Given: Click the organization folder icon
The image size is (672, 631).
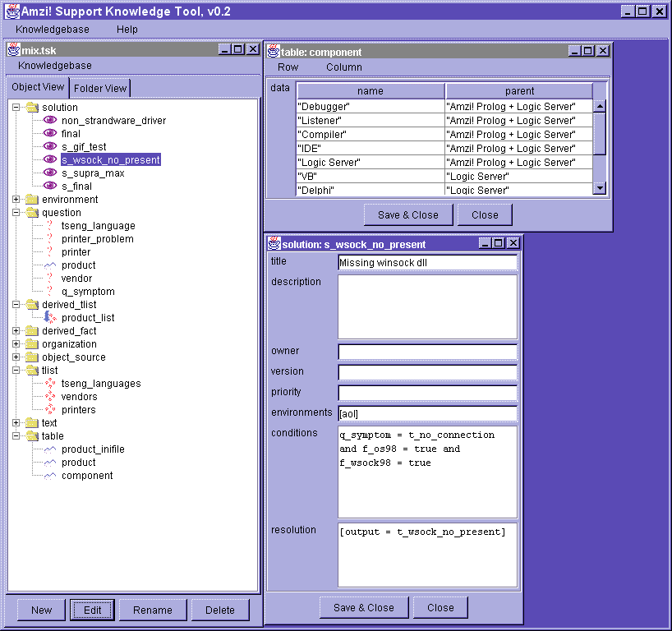Looking at the screenshot, I should tap(32, 343).
